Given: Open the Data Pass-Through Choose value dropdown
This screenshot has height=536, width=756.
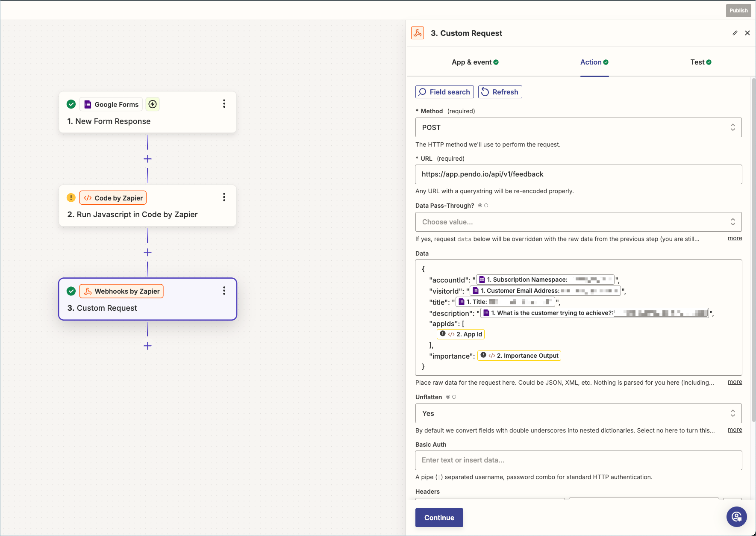Looking at the screenshot, I should pos(579,222).
